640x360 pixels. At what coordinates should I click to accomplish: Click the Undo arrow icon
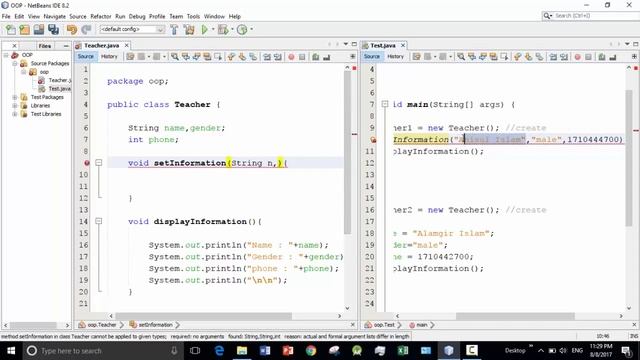(x=72, y=29)
